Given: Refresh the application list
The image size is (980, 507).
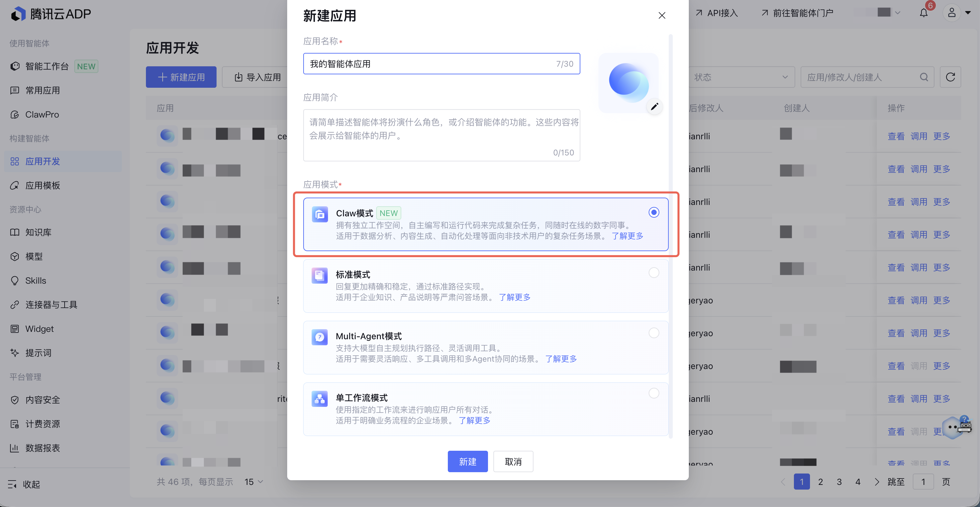Looking at the screenshot, I should (950, 77).
